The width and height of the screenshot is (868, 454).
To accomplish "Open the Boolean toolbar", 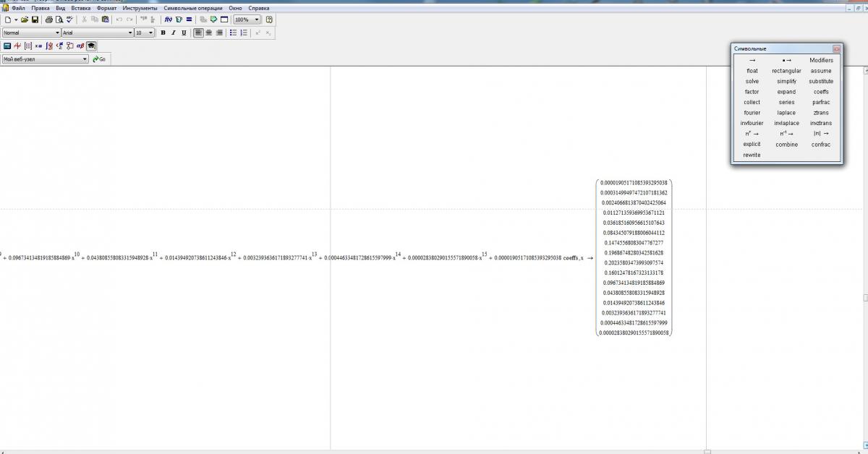I will [x=59, y=46].
